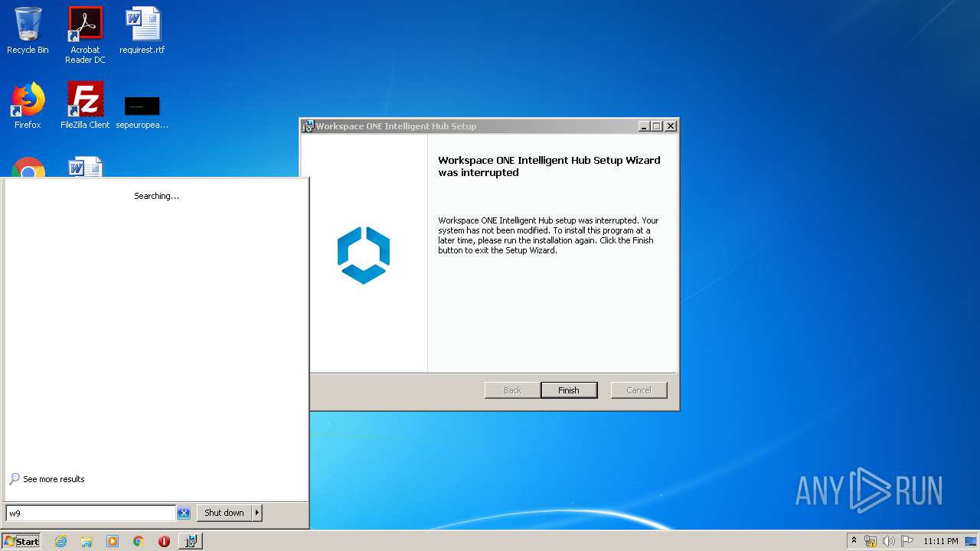The image size is (980, 551).
Task: Select the sepeuropea... desktop file icon
Action: tap(142, 111)
